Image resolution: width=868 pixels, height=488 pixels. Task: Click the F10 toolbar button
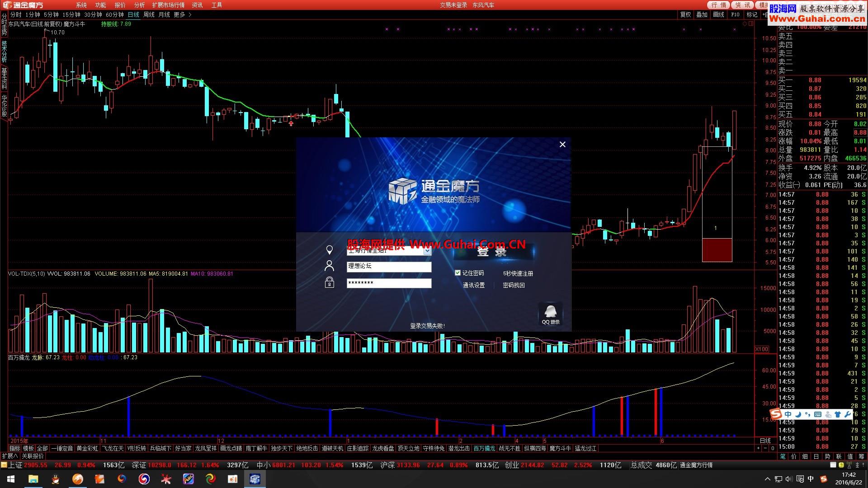point(735,15)
